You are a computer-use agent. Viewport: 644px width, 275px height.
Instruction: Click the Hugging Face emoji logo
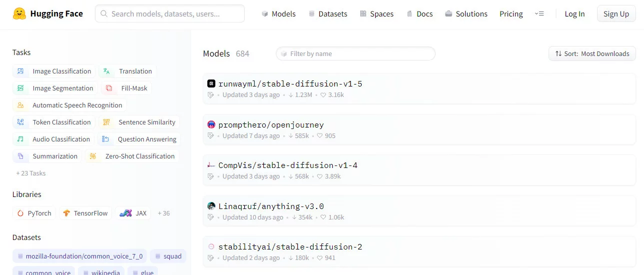[19, 13]
